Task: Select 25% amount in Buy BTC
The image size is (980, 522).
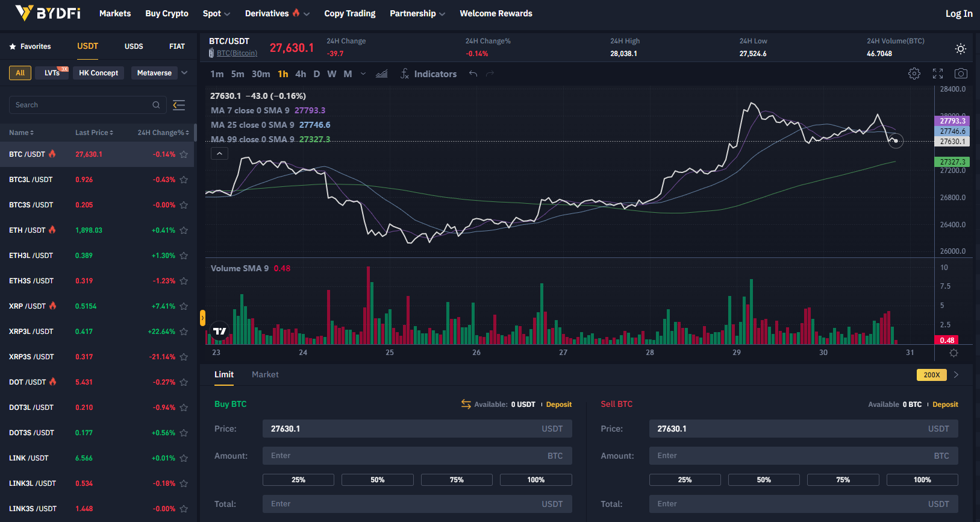Action: pyautogui.click(x=298, y=480)
